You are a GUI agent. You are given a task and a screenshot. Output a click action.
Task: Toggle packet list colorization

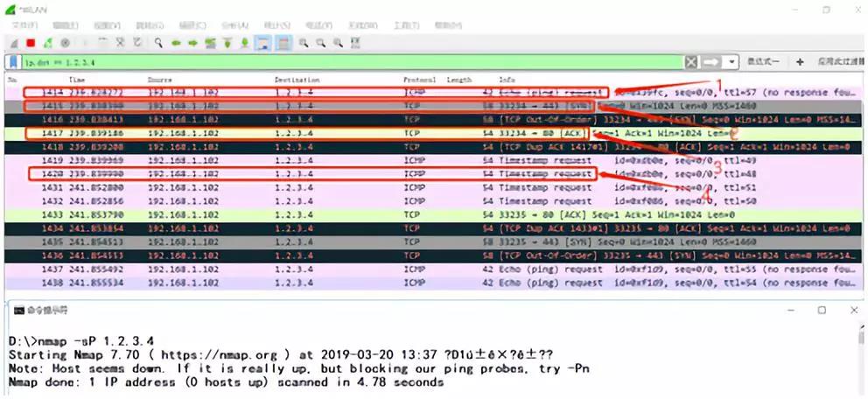point(283,42)
